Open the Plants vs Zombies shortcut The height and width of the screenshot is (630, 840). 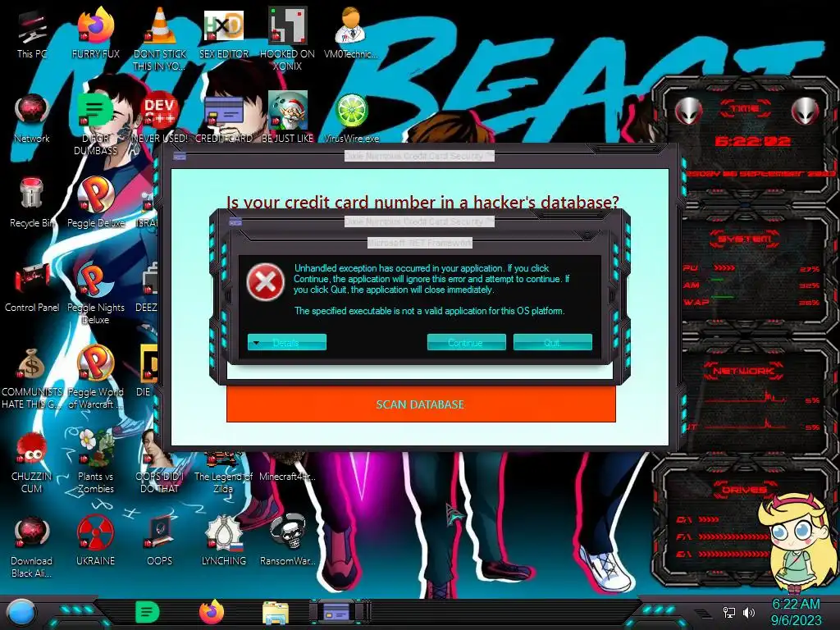95,462
